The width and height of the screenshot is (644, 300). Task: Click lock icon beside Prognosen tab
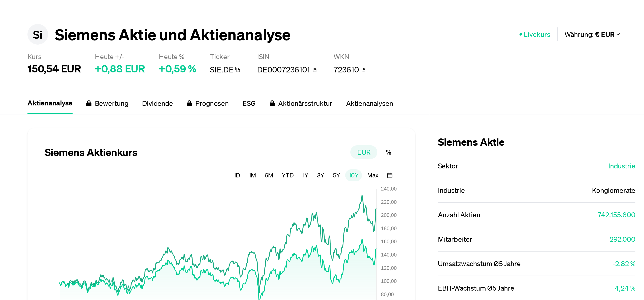[189, 103]
